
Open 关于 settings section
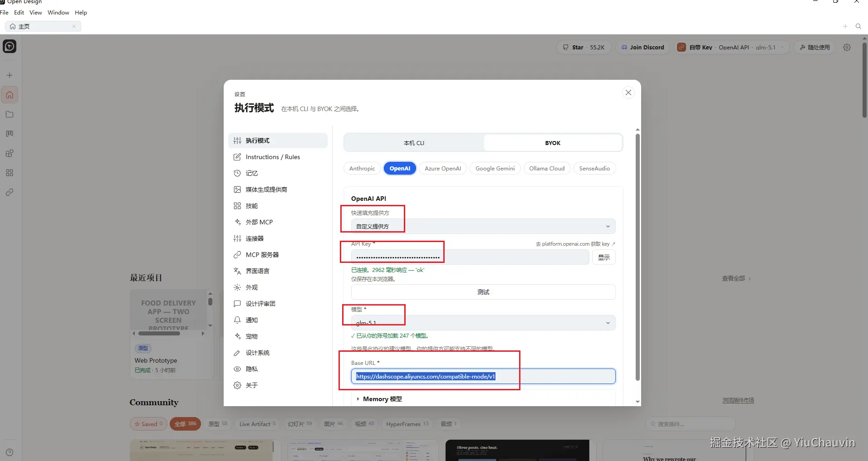278,385
